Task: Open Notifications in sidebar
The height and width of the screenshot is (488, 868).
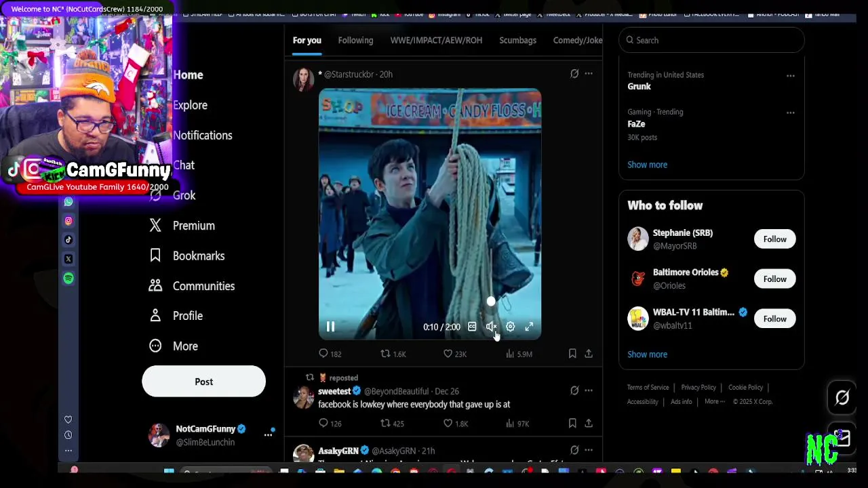Action: [203, 135]
